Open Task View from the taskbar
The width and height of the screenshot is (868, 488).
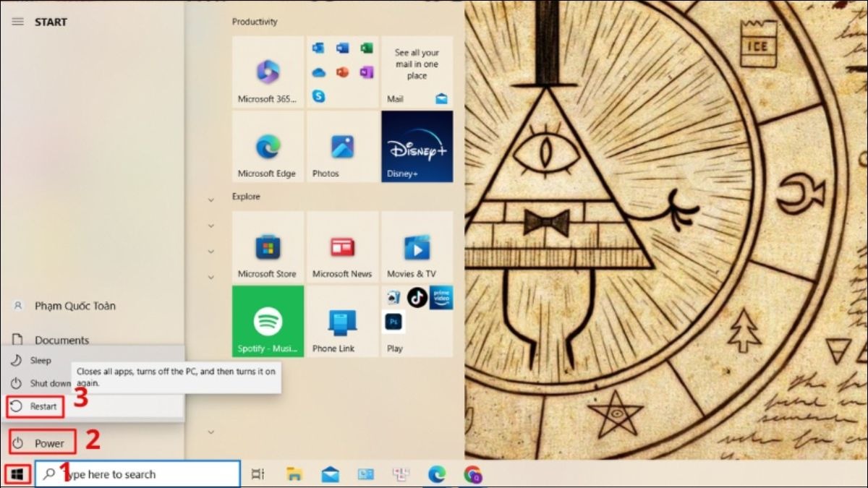pos(257,474)
